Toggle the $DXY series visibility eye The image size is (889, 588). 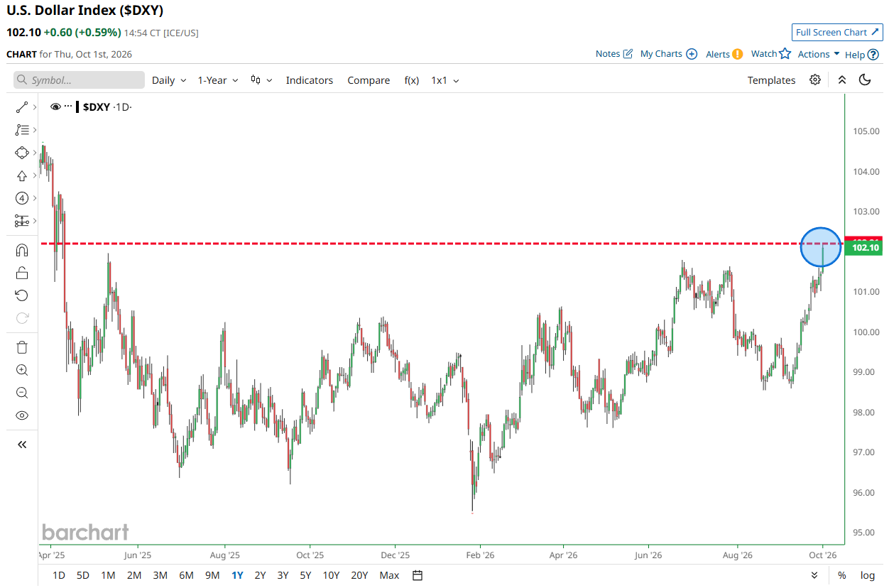pyautogui.click(x=55, y=107)
